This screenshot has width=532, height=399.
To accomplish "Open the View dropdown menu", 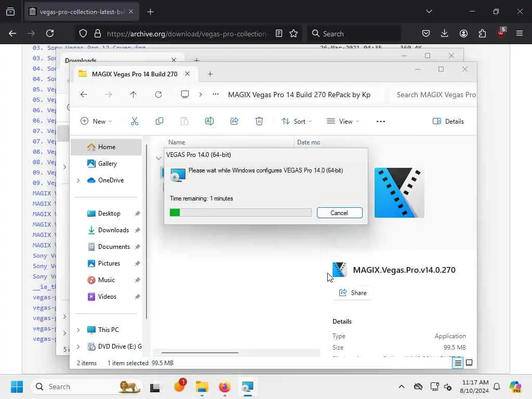I will 343,121.
